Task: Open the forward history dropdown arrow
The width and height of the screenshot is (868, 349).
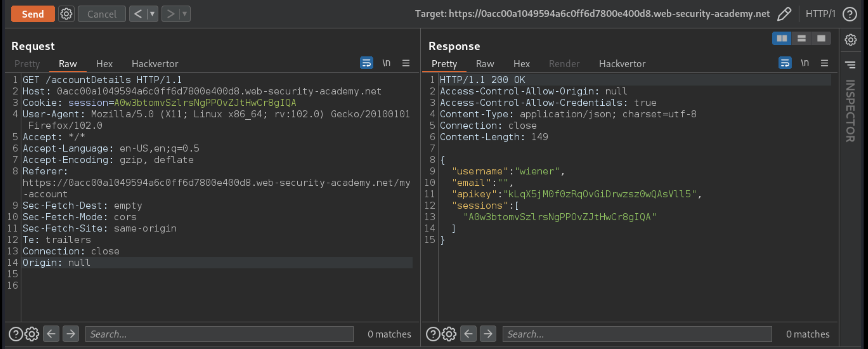Action: click(x=185, y=14)
